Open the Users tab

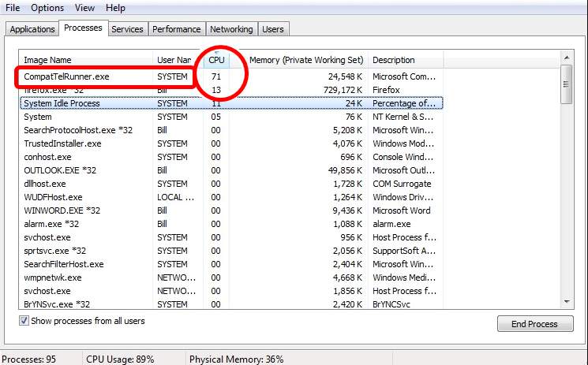(x=272, y=29)
